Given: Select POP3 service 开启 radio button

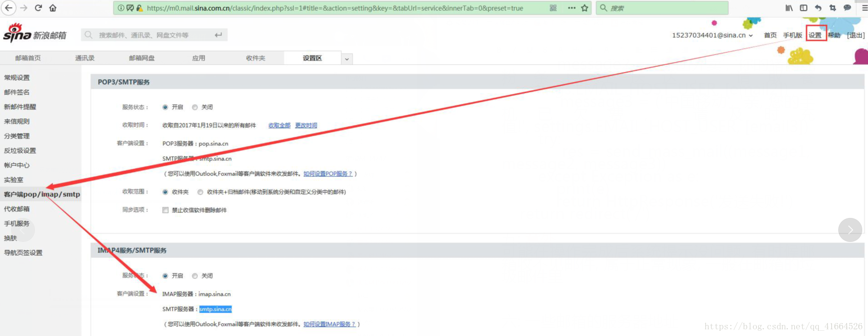Looking at the screenshot, I should click(165, 107).
